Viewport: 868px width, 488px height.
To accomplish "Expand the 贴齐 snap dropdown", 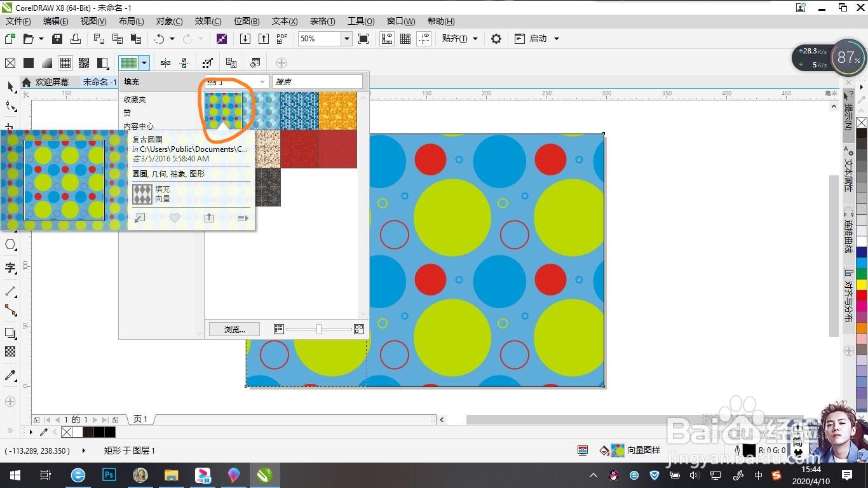I will tap(475, 39).
